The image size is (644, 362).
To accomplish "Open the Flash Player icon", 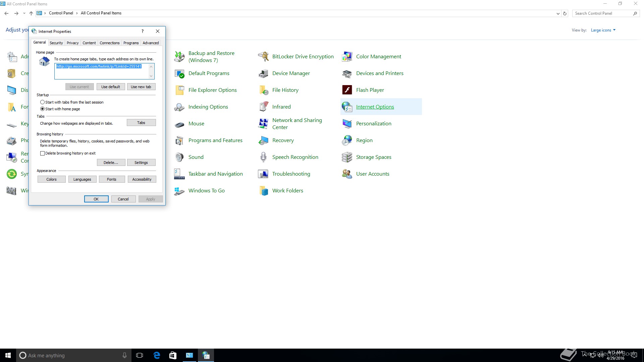I will click(347, 90).
